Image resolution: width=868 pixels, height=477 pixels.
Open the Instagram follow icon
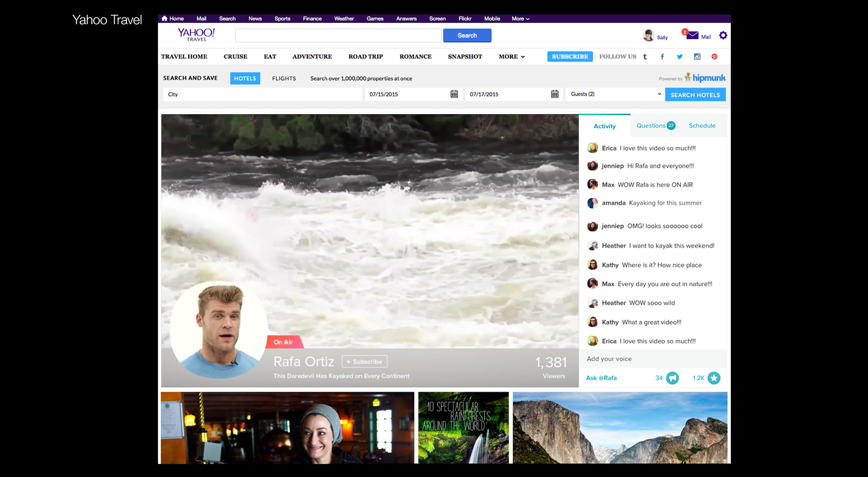coord(697,57)
